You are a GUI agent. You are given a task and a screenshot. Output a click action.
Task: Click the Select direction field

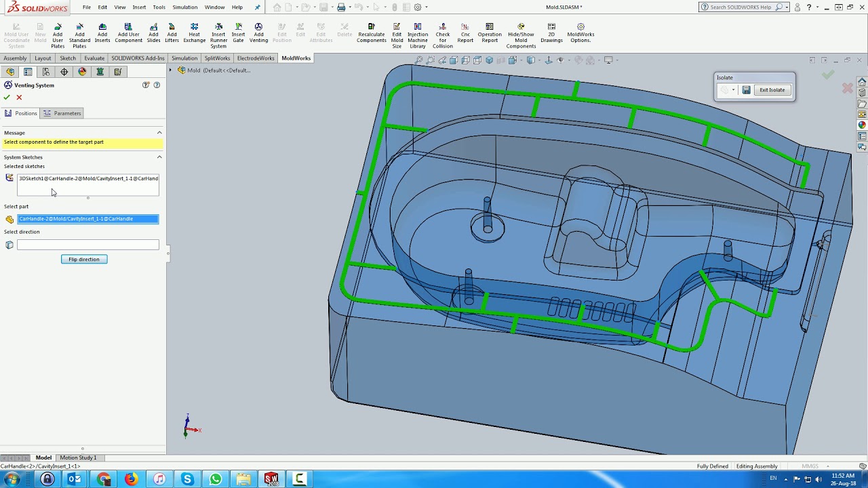[88, 245]
